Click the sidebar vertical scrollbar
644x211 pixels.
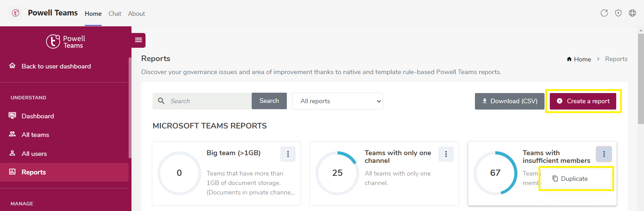pyautogui.click(x=130, y=108)
